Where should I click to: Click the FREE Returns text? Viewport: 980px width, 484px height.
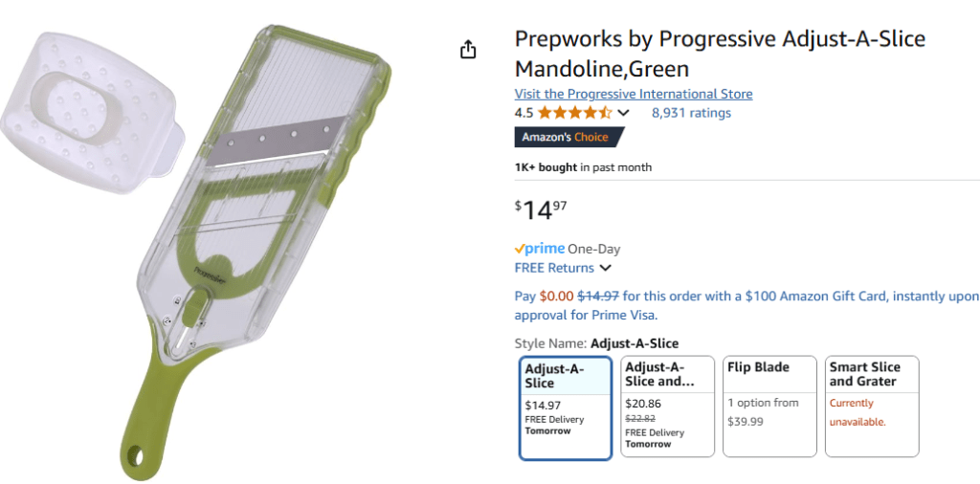(554, 269)
